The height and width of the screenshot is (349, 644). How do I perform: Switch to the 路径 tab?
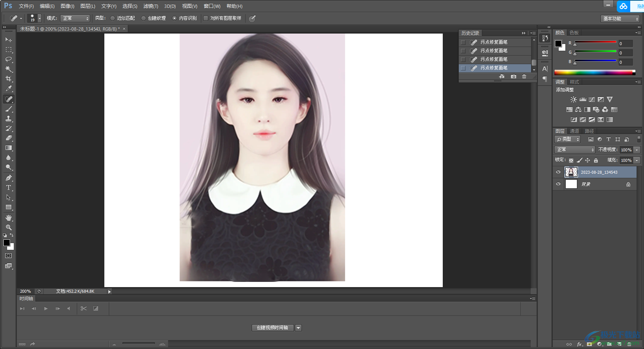tap(589, 131)
